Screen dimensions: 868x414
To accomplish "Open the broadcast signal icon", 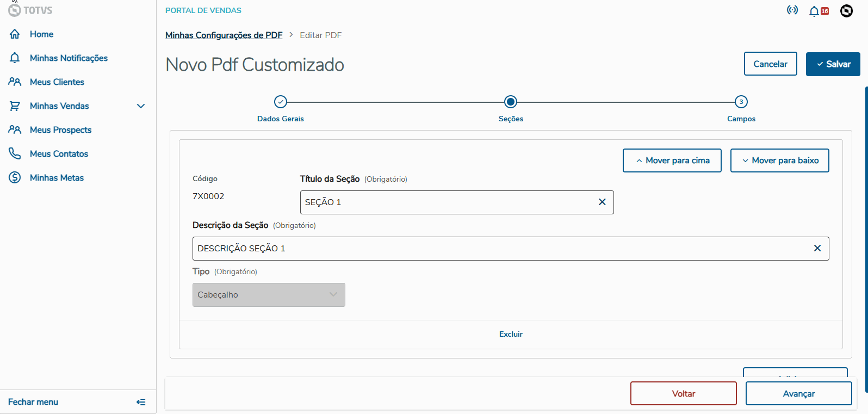I will [792, 10].
